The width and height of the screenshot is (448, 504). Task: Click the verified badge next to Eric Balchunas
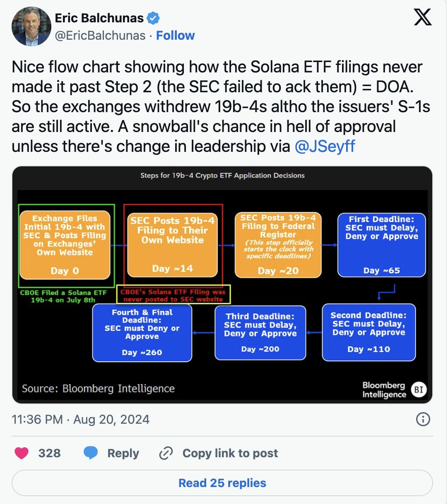pos(154,18)
